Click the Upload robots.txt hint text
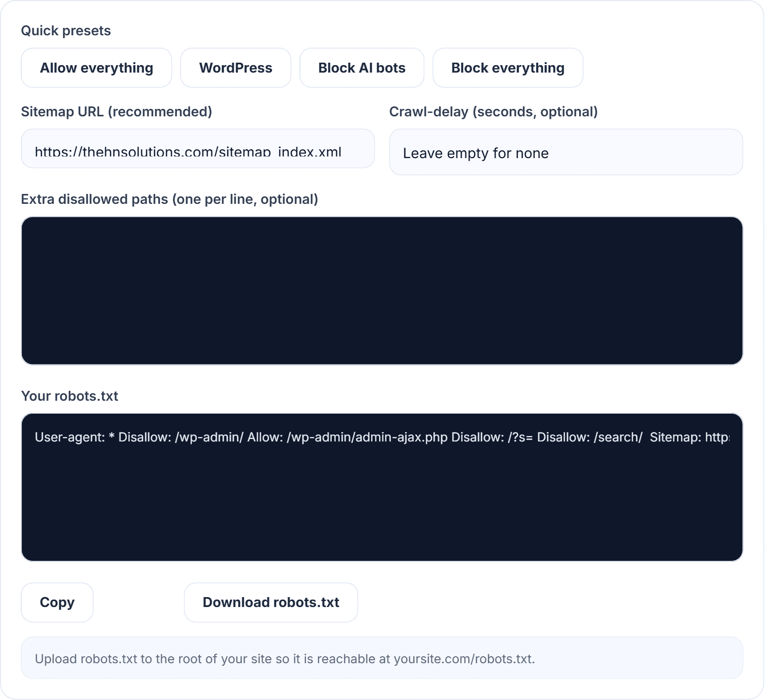This screenshot has width=765, height=700. 285,659
